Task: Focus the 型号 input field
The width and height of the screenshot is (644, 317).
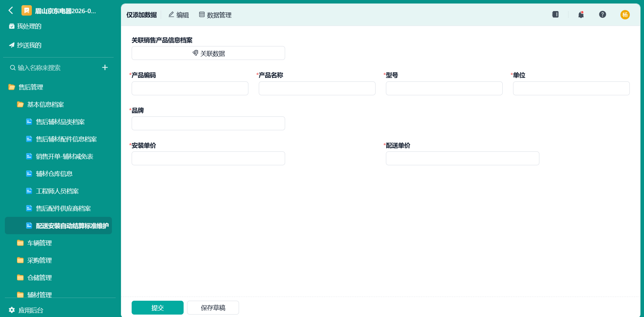Action: pos(444,88)
